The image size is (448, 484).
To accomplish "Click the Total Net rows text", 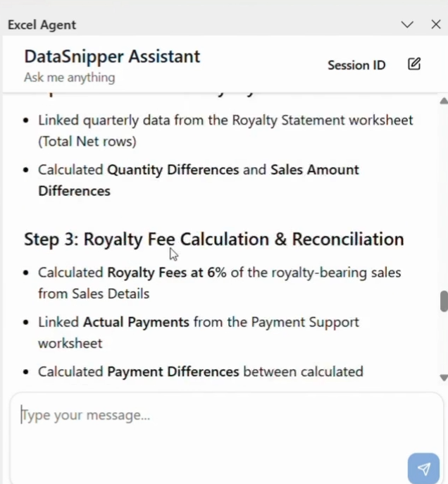I will point(87,142).
